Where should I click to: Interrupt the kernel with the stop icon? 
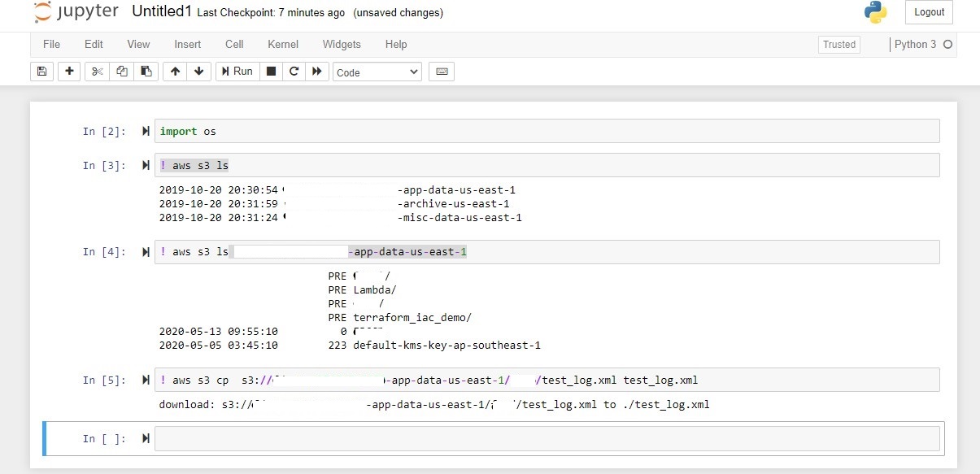[271, 72]
